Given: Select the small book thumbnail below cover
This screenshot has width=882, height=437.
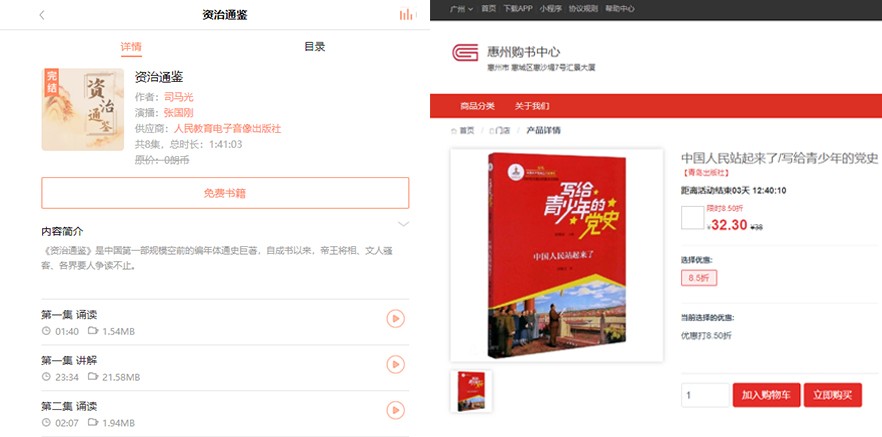Looking at the screenshot, I should pos(471,391).
